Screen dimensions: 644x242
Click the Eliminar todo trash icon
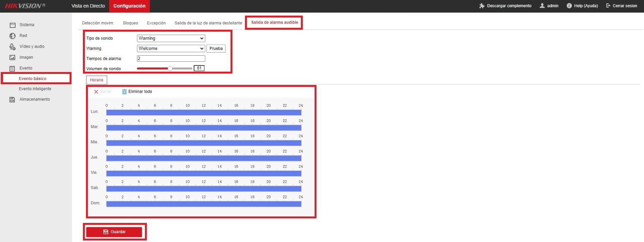click(x=124, y=91)
